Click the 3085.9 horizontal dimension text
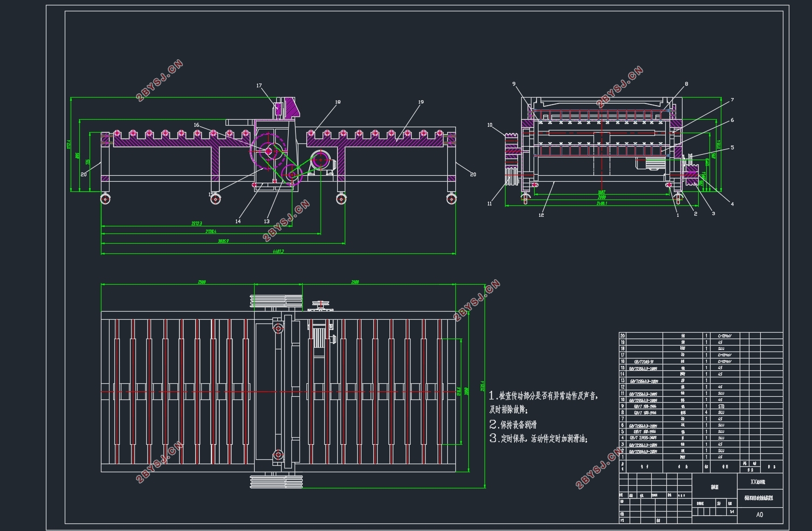 223,241
